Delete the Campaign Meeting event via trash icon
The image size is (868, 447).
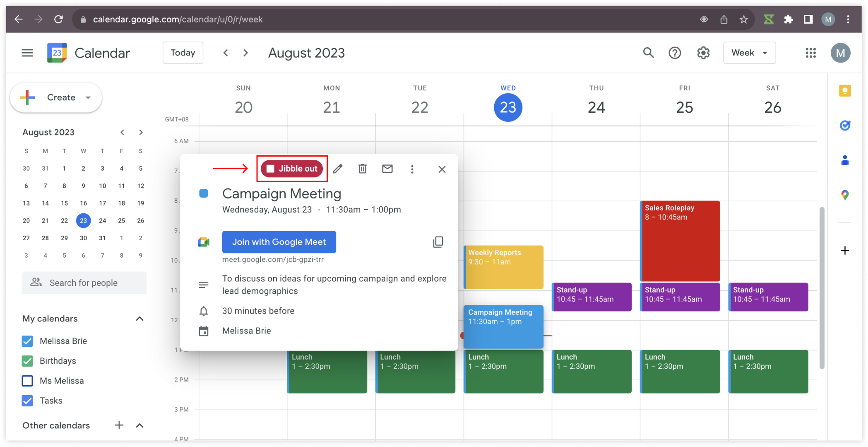[363, 169]
